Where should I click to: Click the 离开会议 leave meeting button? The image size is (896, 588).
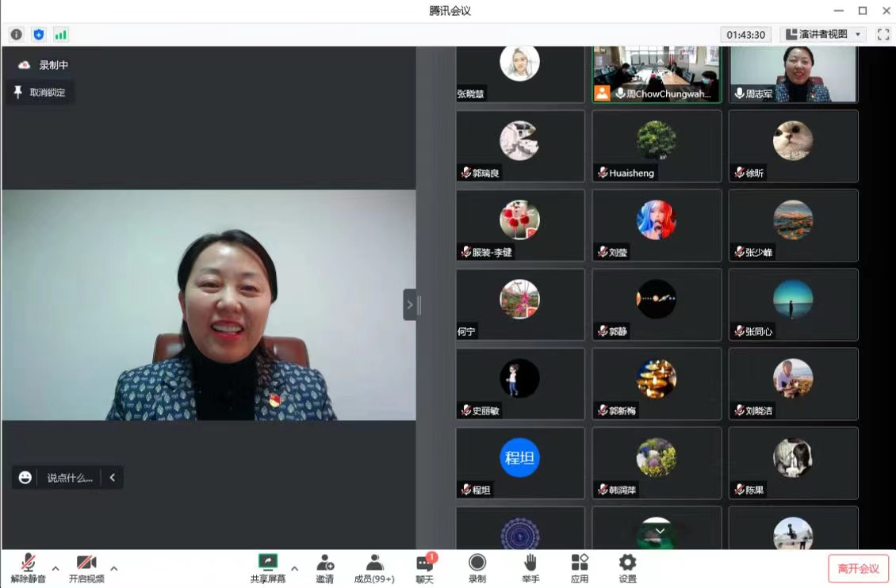[858, 569]
